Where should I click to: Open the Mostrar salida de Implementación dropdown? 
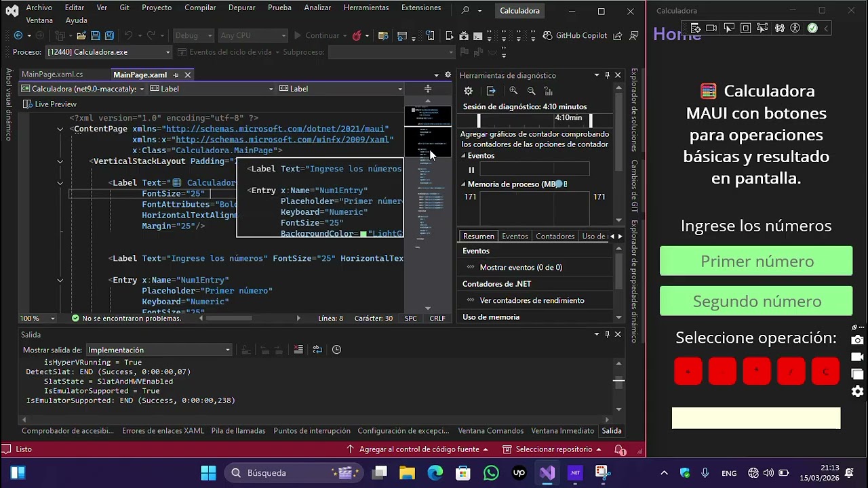(159, 350)
